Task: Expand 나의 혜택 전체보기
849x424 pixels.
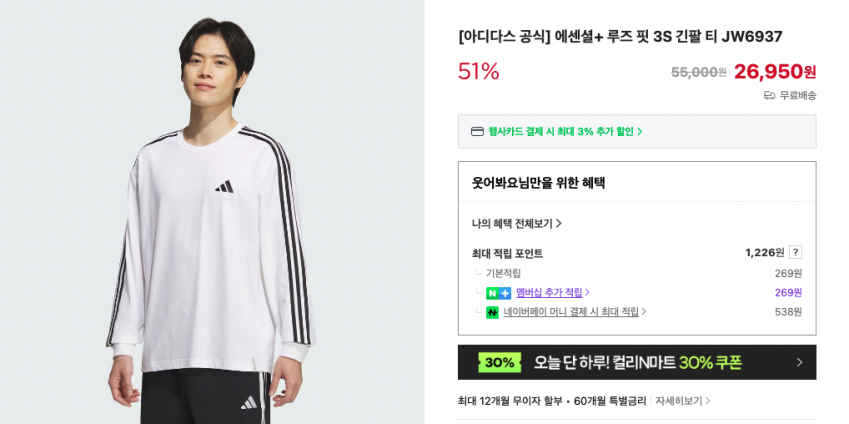Action: point(517,223)
